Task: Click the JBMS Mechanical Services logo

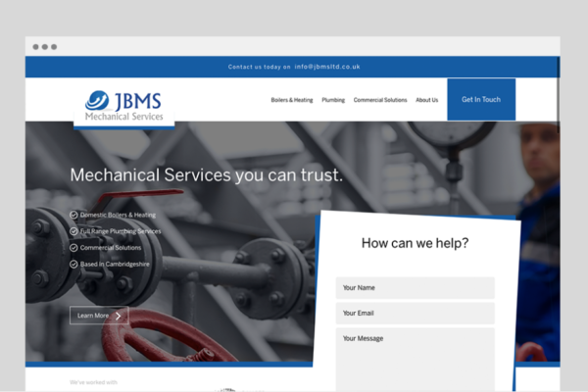Action: (123, 106)
